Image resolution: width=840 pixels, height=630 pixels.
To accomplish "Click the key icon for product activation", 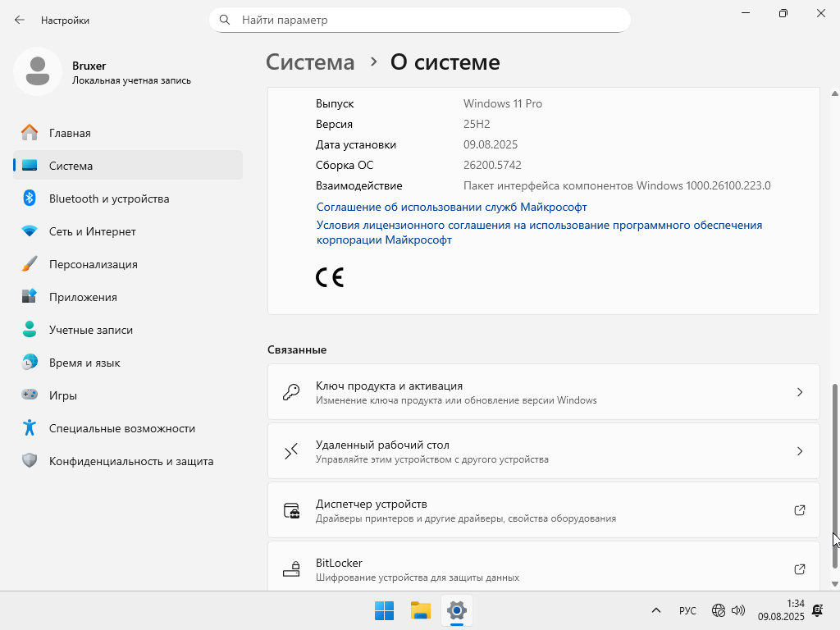I will [x=291, y=392].
